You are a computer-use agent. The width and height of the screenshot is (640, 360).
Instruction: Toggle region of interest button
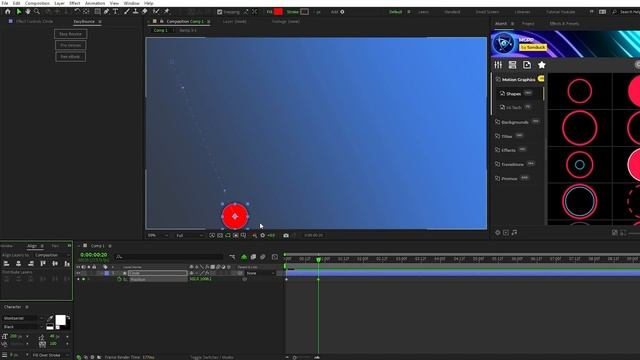(x=236, y=236)
